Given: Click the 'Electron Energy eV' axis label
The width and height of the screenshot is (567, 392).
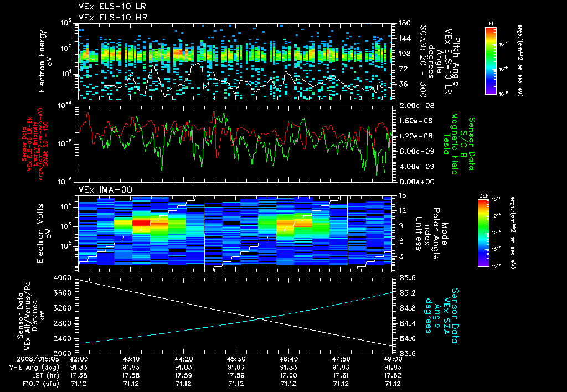Looking at the screenshot, I should 45,61.
